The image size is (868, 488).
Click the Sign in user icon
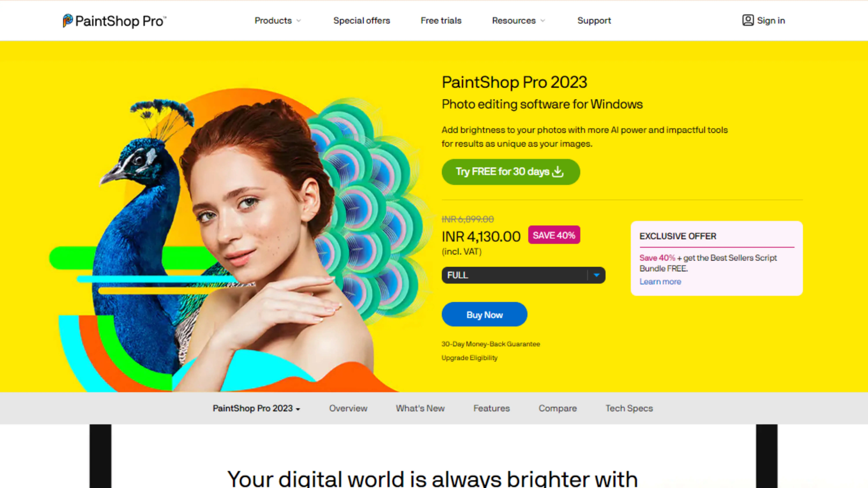click(x=748, y=21)
